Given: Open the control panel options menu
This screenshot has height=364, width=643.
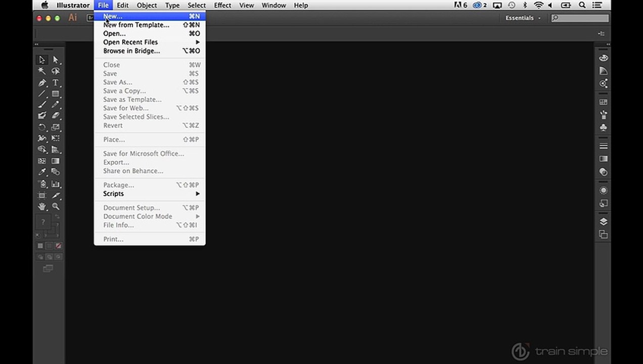Looking at the screenshot, I should (601, 33).
